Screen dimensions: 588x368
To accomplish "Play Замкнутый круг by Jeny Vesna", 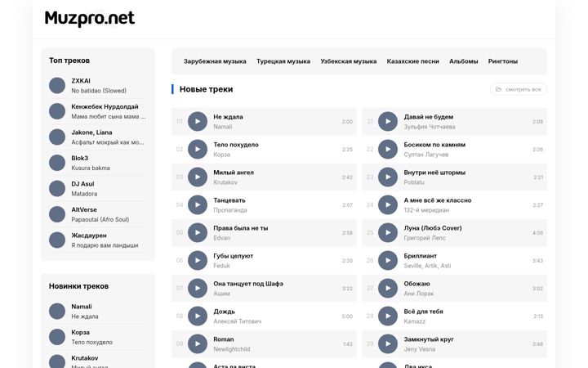I will point(388,343).
